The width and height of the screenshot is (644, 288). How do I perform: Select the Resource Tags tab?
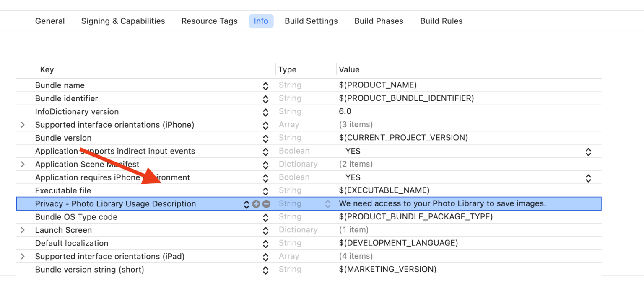[209, 21]
